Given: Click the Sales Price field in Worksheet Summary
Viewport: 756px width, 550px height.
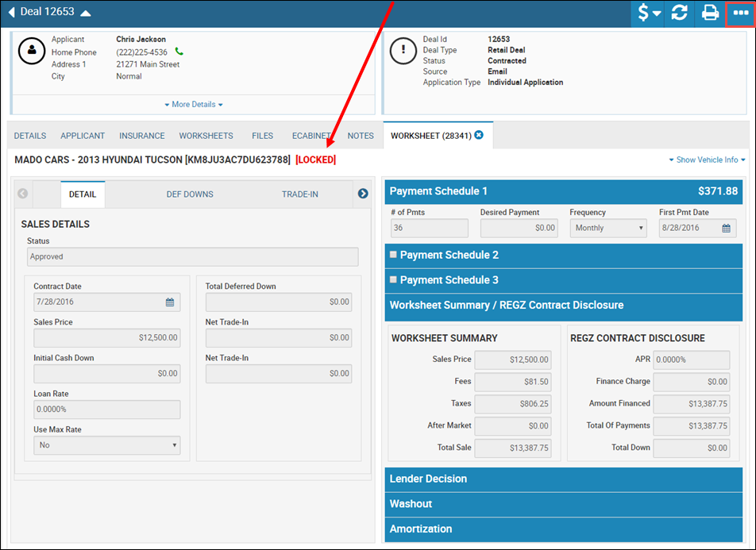Looking at the screenshot, I should (513, 360).
